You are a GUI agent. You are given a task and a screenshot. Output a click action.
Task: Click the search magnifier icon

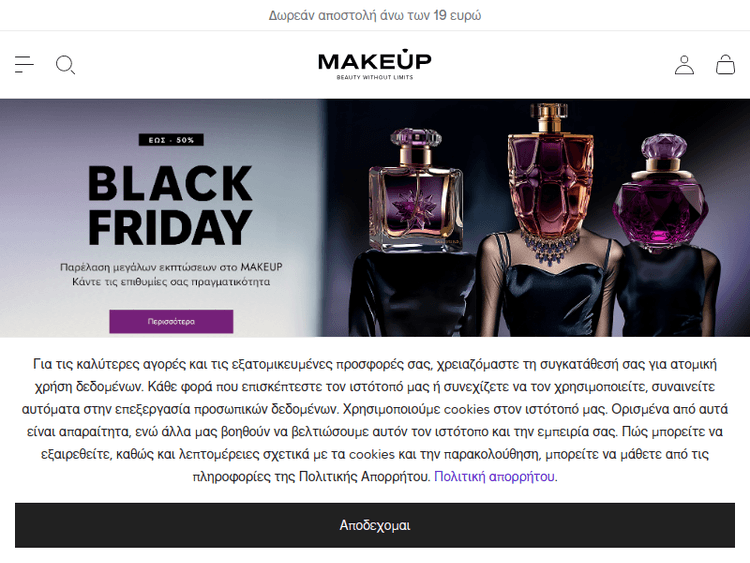[x=66, y=65]
